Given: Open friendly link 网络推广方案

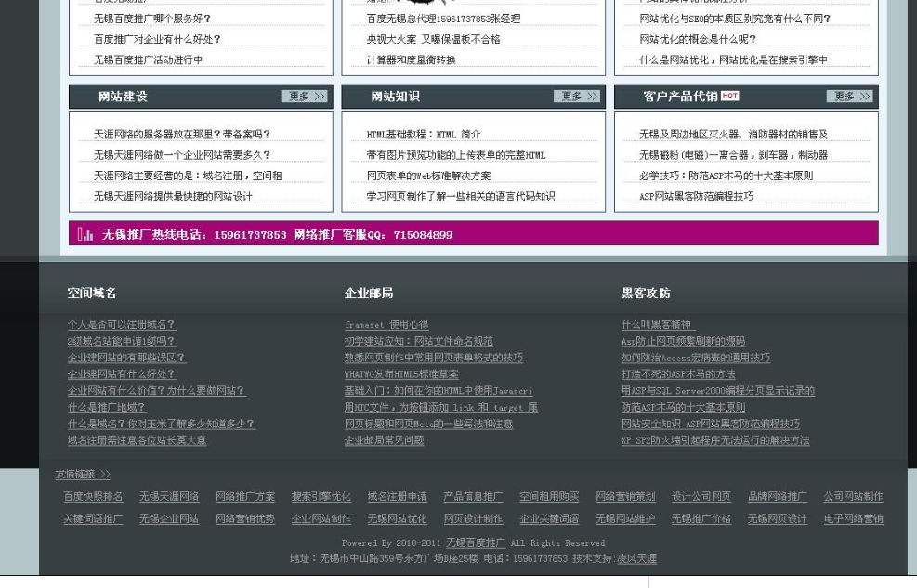Looking at the screenshot, I should [x=245, y=496].
